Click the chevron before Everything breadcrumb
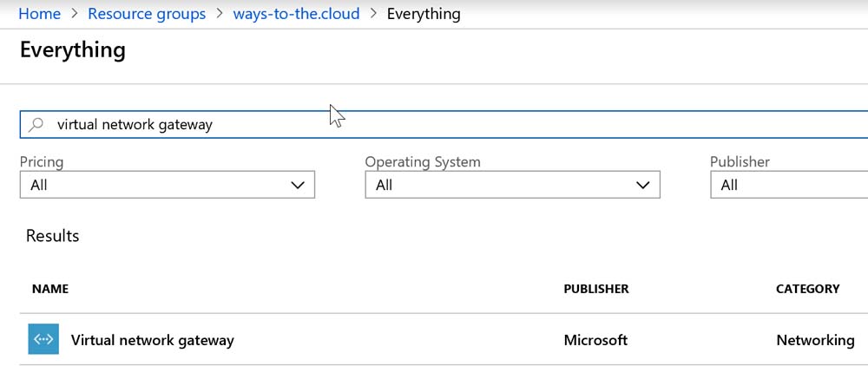This screenshot has width=868, height=366. point(373,14)
